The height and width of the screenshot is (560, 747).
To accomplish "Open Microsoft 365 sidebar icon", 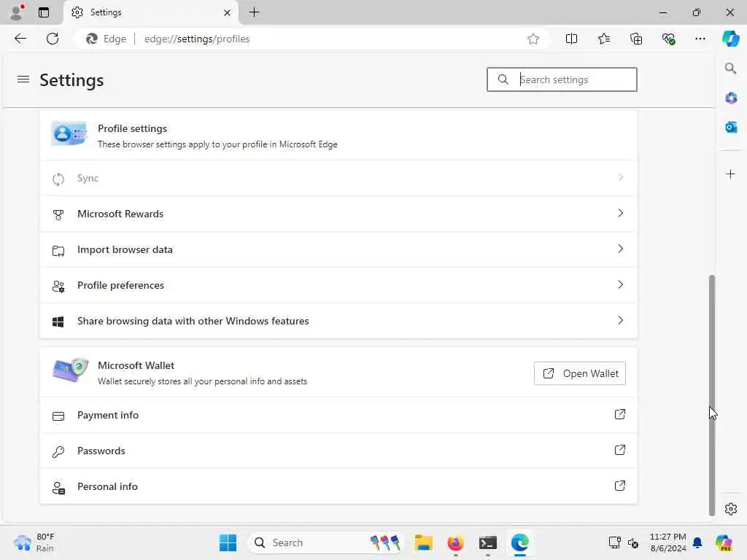I will [x=731, y=98].
